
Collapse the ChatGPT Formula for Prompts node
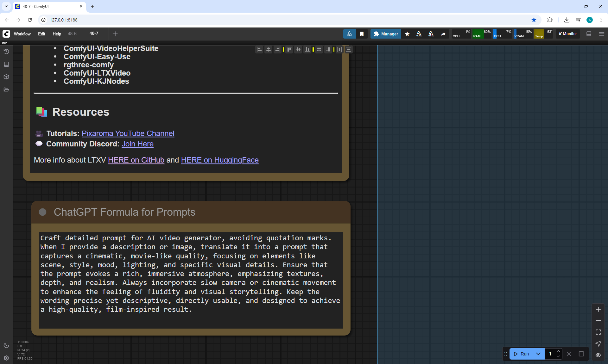pyautogui.click(x=42, y=212)
